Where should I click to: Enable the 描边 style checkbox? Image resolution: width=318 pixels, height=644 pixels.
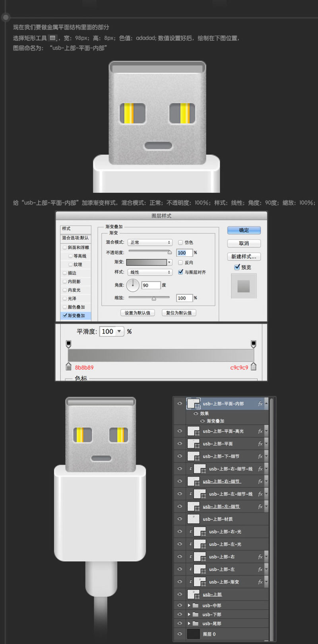tap(65, 273)
